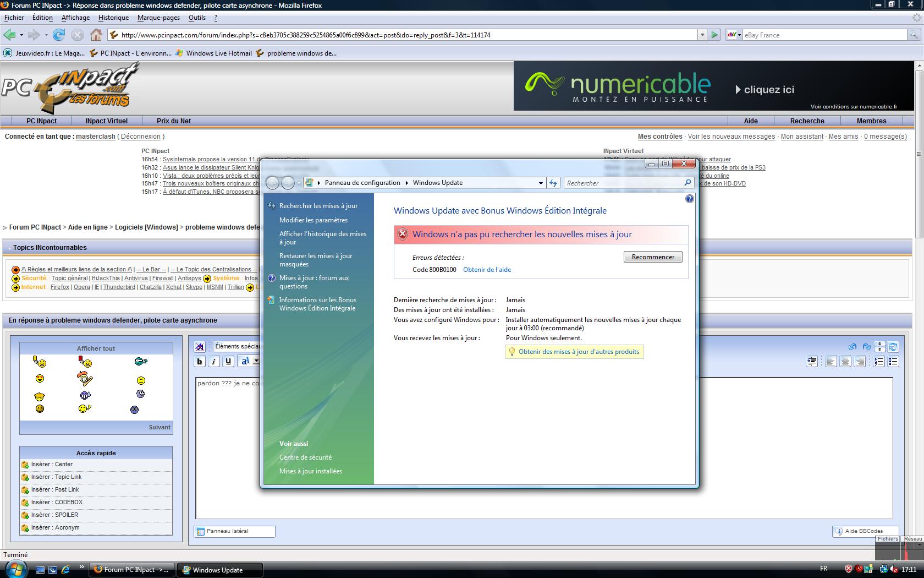Screen dimensions: 924x578
Task: Expand the Control Panel address bar dropdown
Action: pyautogui.click(x=541, y=183)
